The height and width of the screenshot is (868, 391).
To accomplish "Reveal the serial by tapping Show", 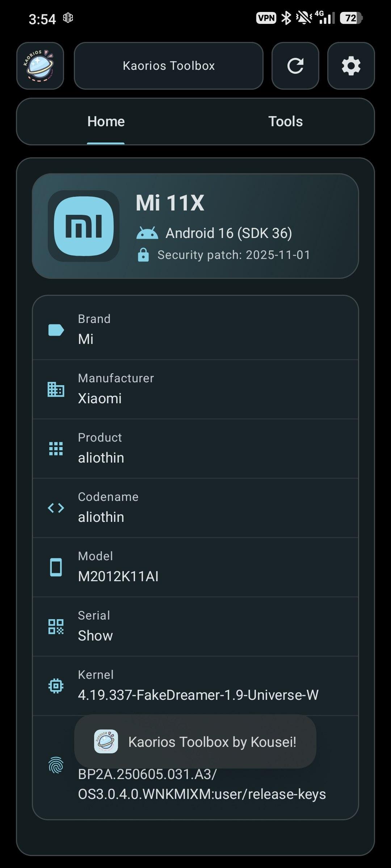I will click(x=96, y=636).
